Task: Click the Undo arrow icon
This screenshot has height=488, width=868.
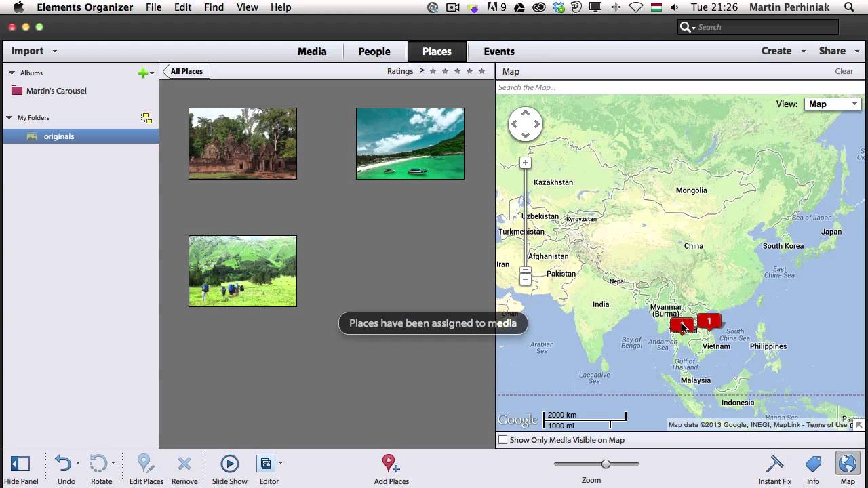Action: tap(63, 464)
